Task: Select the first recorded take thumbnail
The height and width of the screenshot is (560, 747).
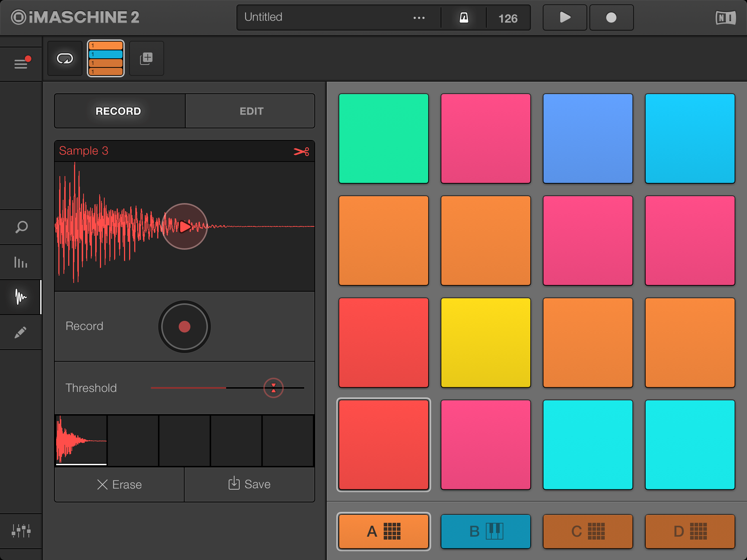Action: pyautogui.click(x=81, y=441)
